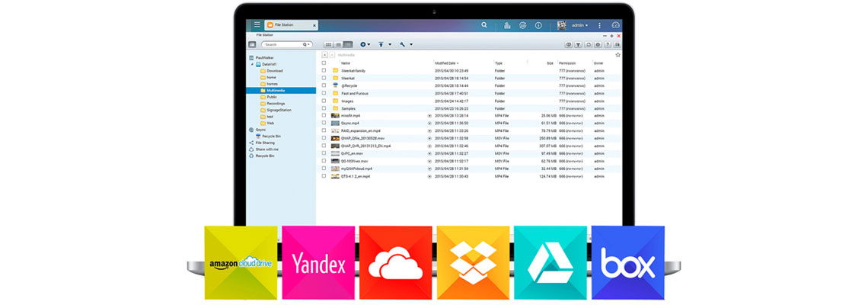Expand the create new dropdown arrow
This screenshot has height=305, width=868.
point(369,44)
